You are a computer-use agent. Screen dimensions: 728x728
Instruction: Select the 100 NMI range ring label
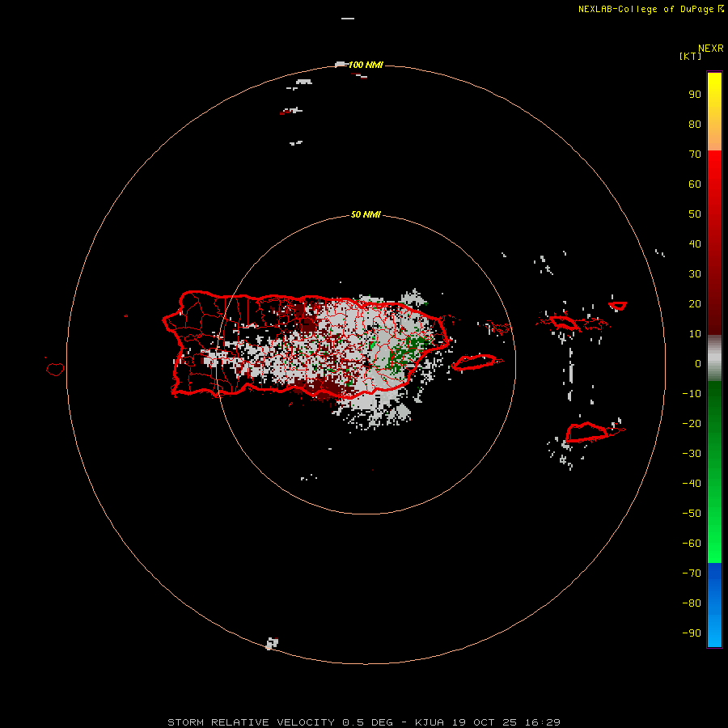366,65
